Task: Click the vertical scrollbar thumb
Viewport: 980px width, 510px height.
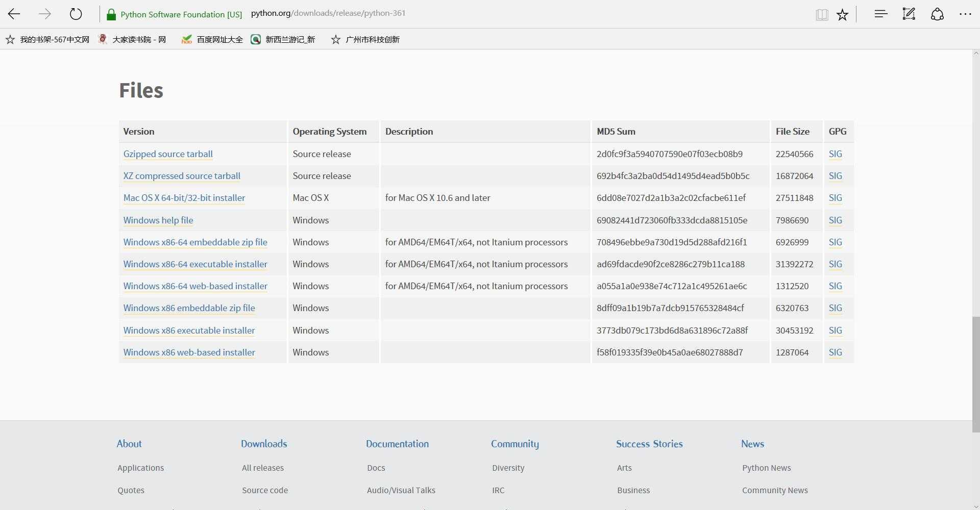Action: click(x=976, y=374)
